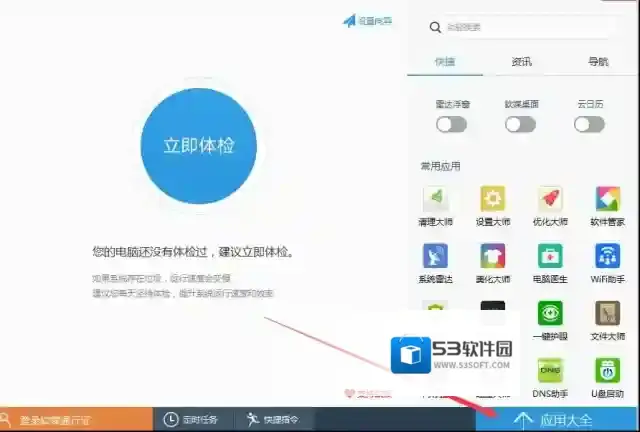
Task: Launch WiFi助手 app
Action: click(607, 263)
